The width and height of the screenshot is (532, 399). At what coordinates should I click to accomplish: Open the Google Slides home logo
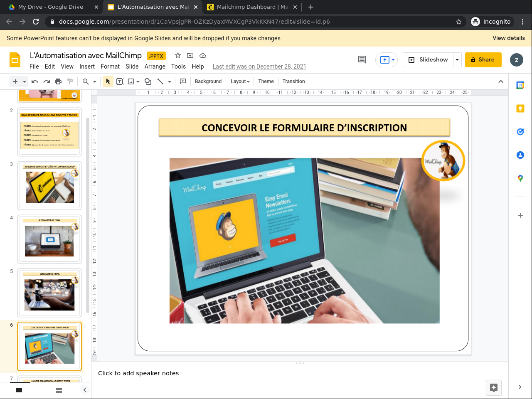[x=15, y=60]
